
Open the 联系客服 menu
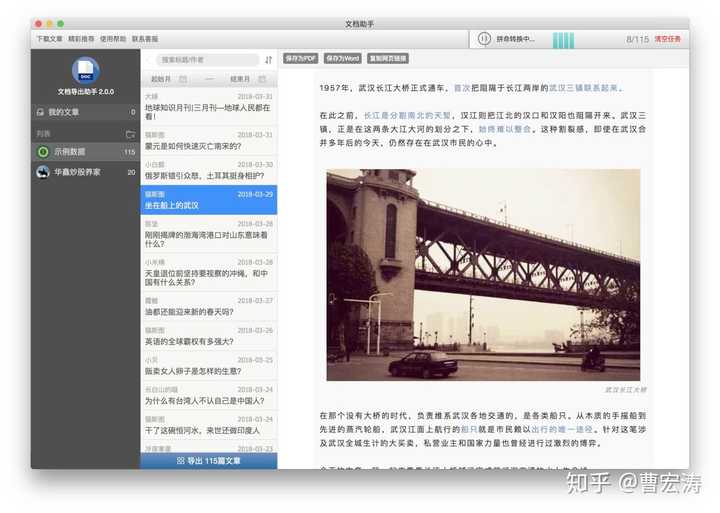[x=145, y=39]
